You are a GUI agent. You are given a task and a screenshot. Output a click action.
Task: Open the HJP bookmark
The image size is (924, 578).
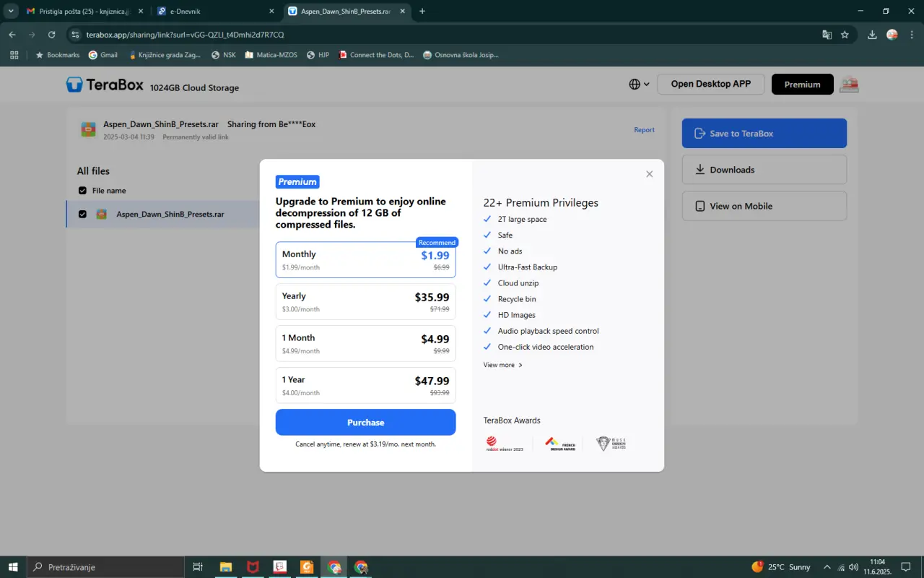318,55
